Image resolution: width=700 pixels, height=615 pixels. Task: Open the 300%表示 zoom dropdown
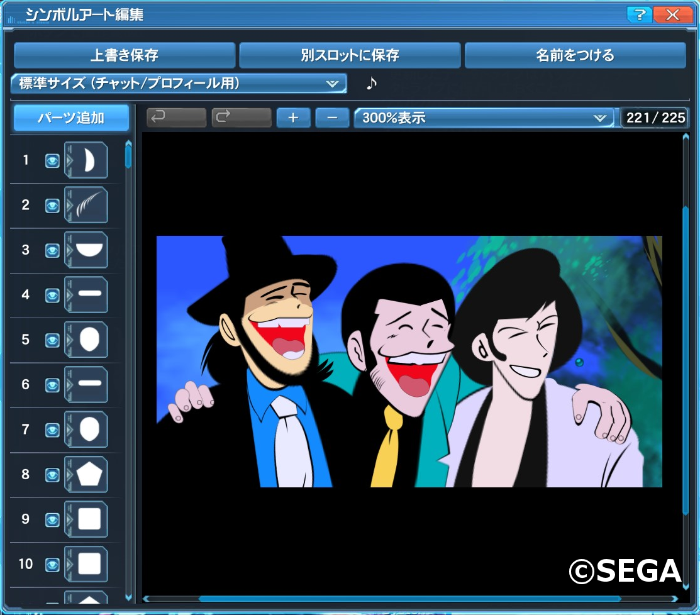pos(484,118)
